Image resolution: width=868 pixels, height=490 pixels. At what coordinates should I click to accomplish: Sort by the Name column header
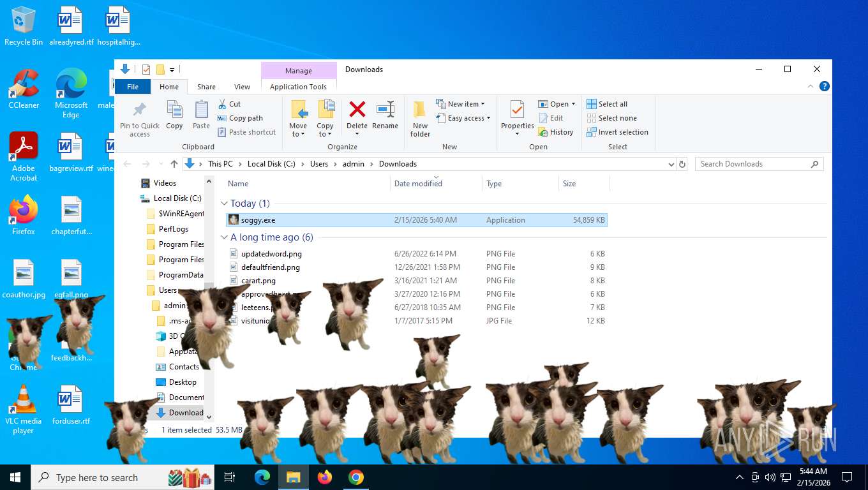(238, 184)
